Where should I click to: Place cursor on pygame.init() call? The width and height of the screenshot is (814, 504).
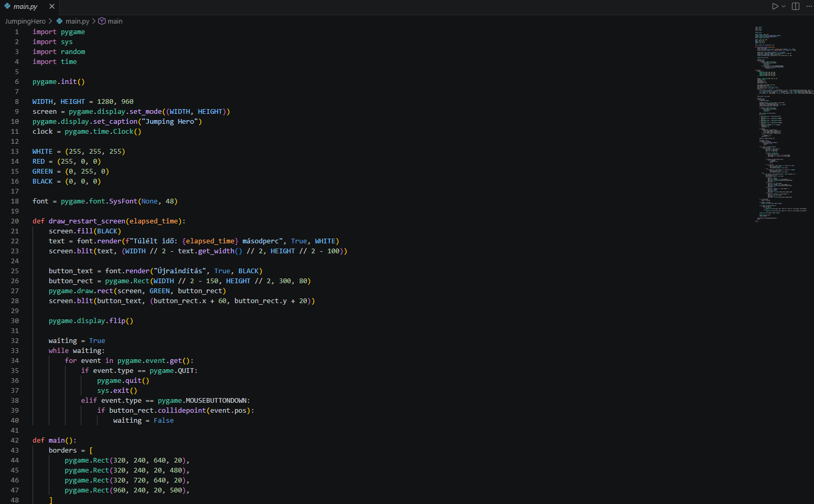pos(59,81)
